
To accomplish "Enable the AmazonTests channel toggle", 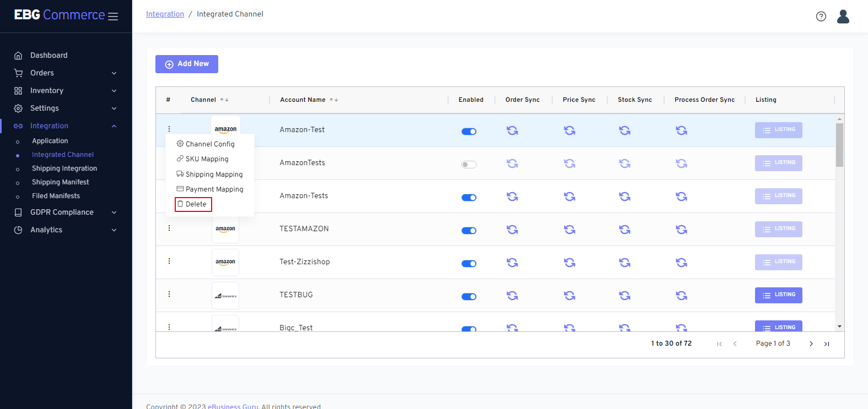I will (x=469, y=165).
